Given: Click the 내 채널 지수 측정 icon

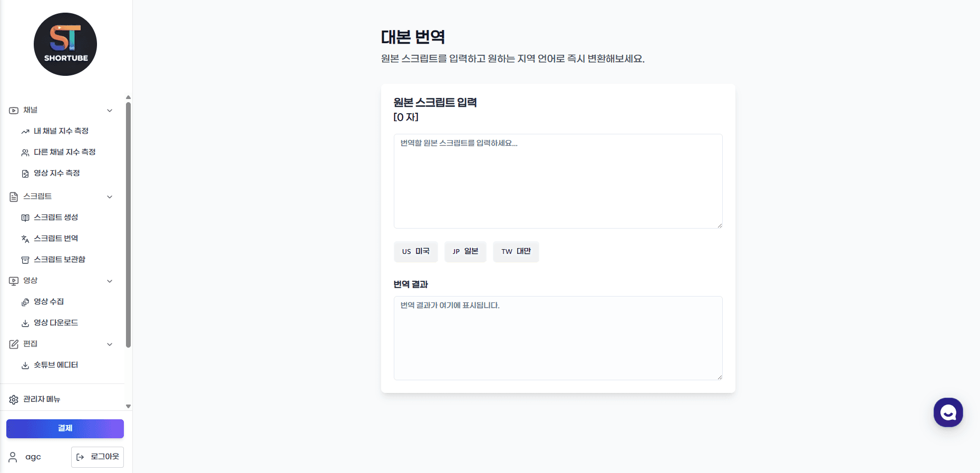Looking at the screenshot, I should click(x=25, y=131).
